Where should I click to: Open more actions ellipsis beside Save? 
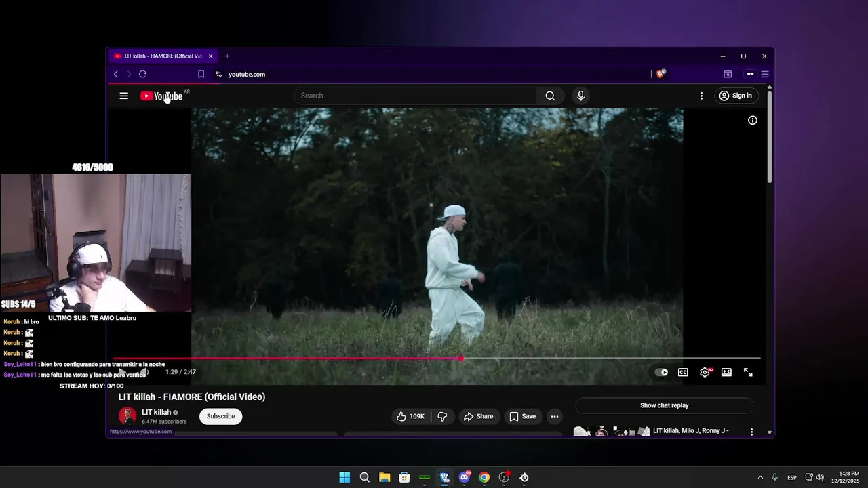click(555, 416)
